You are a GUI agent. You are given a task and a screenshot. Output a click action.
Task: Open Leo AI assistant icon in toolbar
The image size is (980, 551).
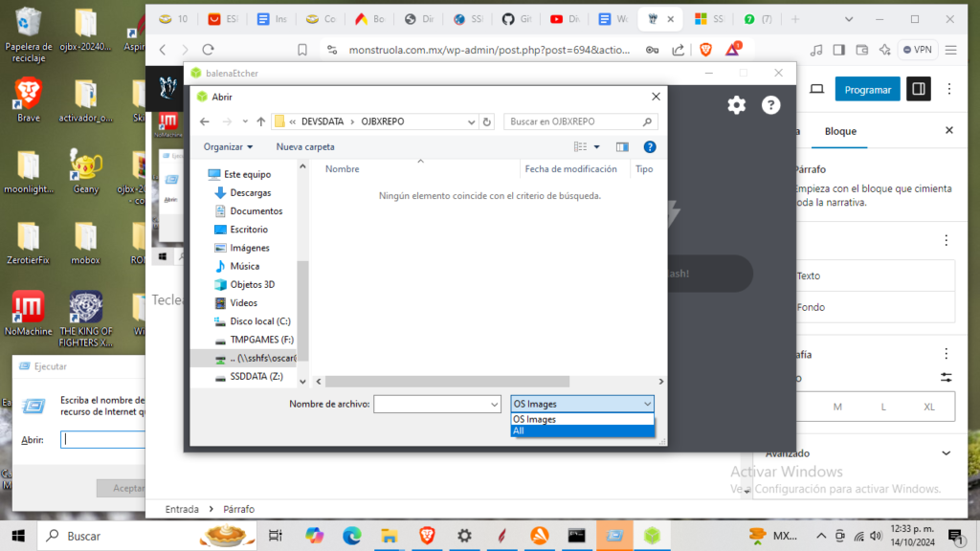(x=884, y=50)
